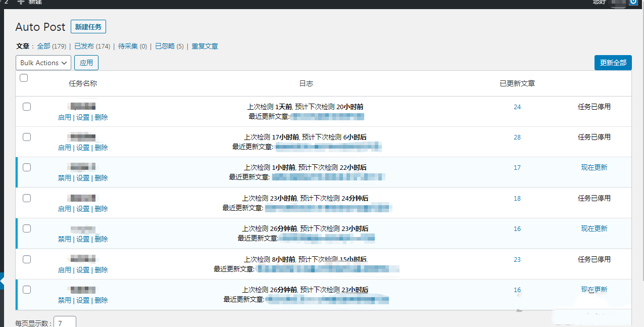Select the checkbox of the task with 17 articles
The height and width of the screenshot is (327, 644).
tap(27, 167)
